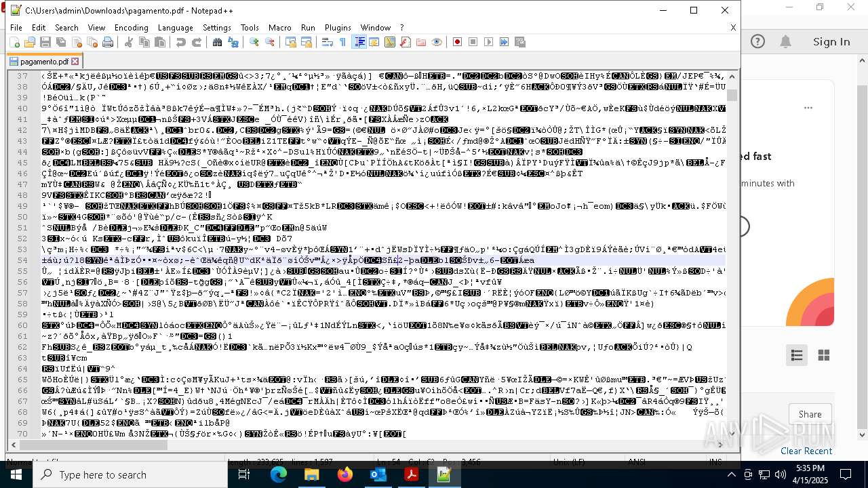Click the Paste toolbar icon
This screenshot has height=488, width=868.
click(160, 42)
